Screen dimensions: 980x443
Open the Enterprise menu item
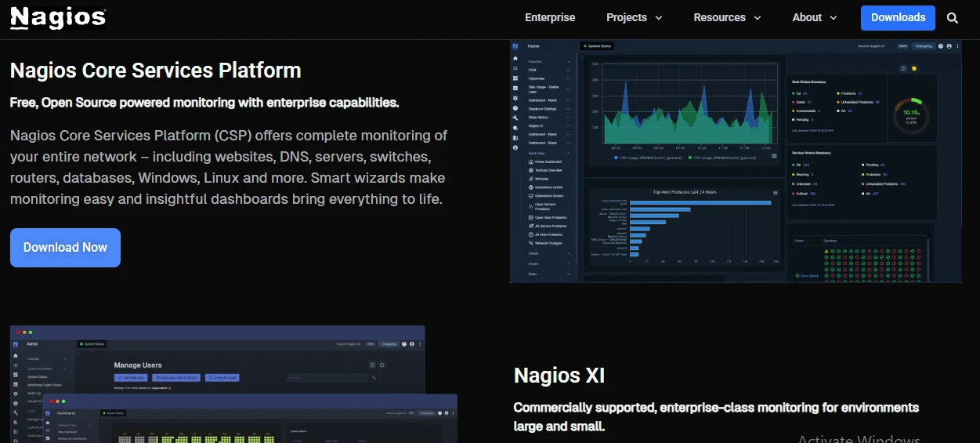pos(550,17)
